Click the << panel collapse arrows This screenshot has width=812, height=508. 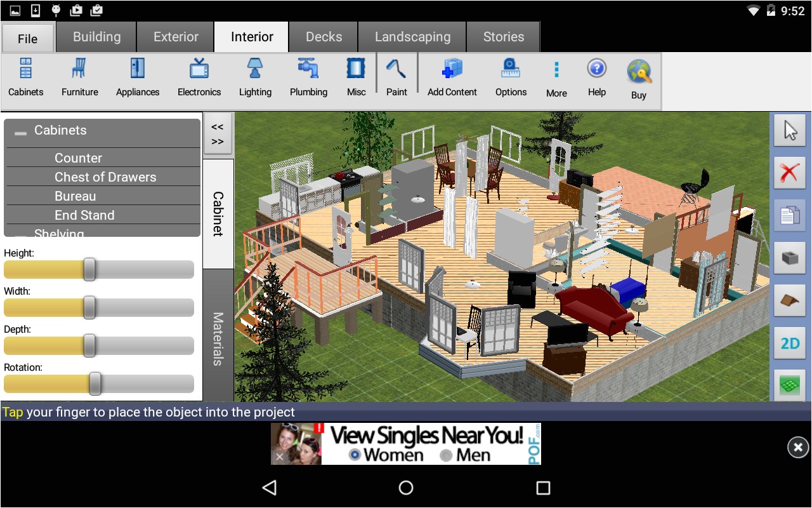(x=218, y=126)
